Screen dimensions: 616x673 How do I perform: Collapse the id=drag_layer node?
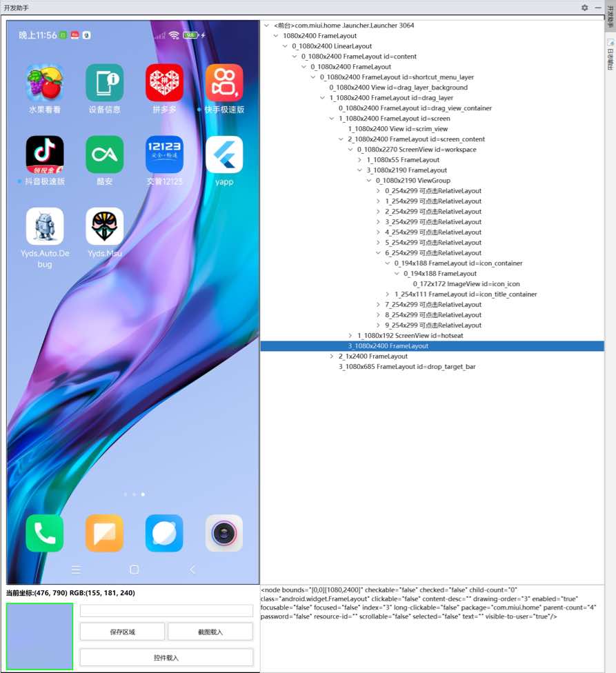tap(322, 98)
